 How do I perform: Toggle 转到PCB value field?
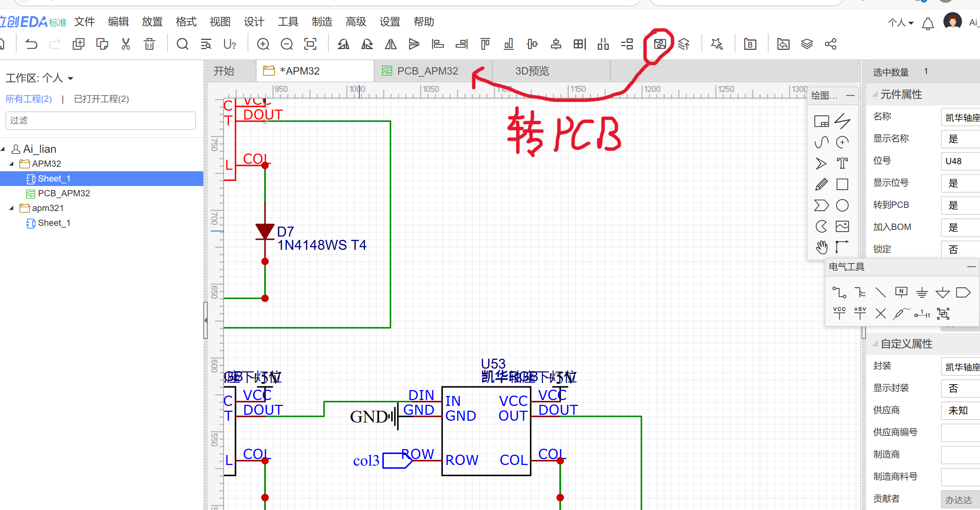(x=959, y=205)
